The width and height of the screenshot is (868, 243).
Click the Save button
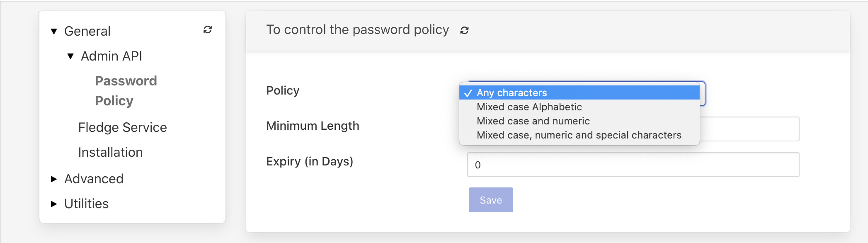tap(490, 199)
